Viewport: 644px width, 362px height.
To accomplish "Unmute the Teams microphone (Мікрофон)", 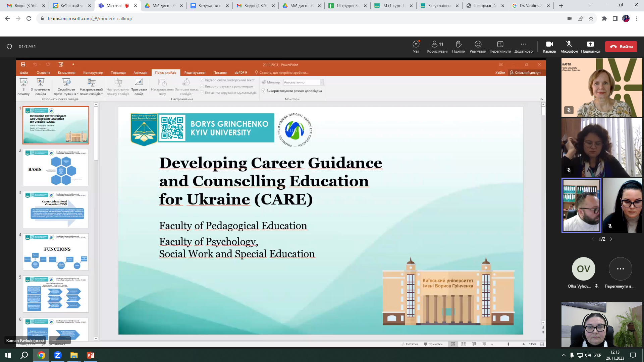I will pyautogui.click(x=569, y=47).
